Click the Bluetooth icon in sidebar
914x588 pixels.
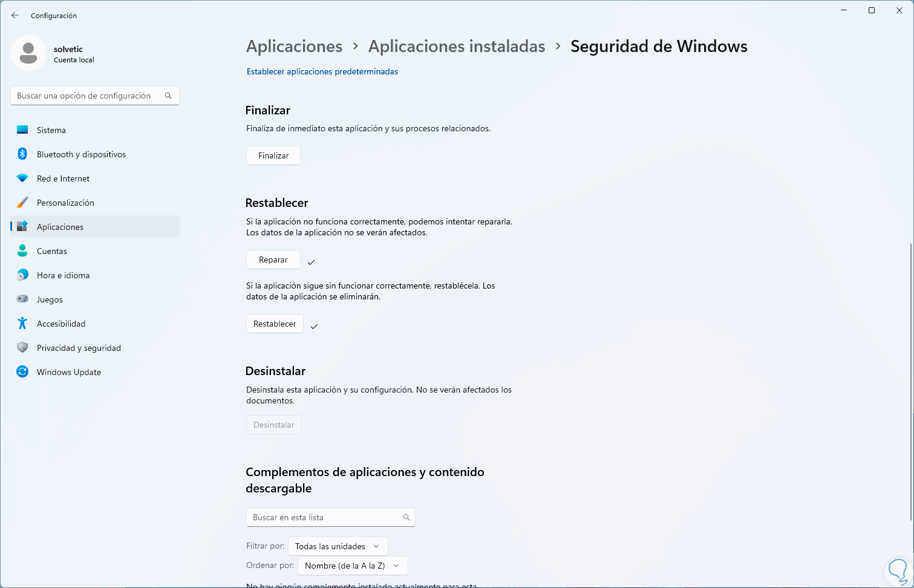(x=22, y=154)
